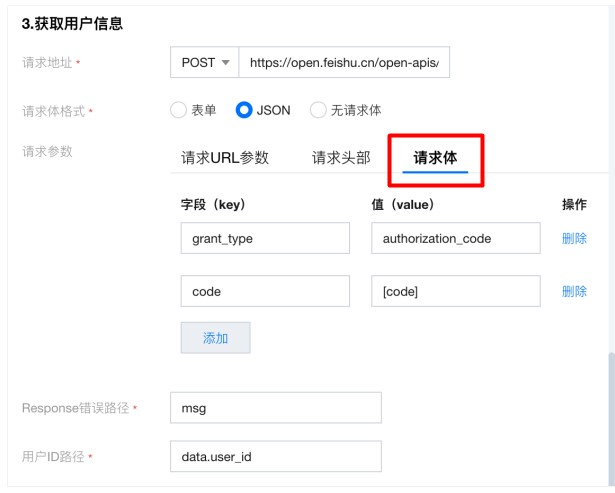The width and height of the screenshot is (615, 493).
Task: Edit the Response错误路径 field containing msg
Action: (x=276, y=408)
